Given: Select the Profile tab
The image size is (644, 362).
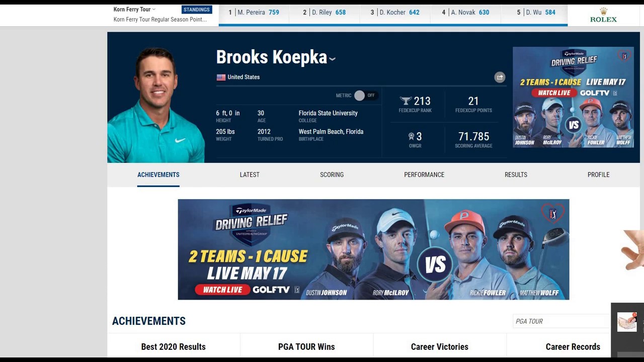Looking at the screenshot, I should click(x=598, y=175).
